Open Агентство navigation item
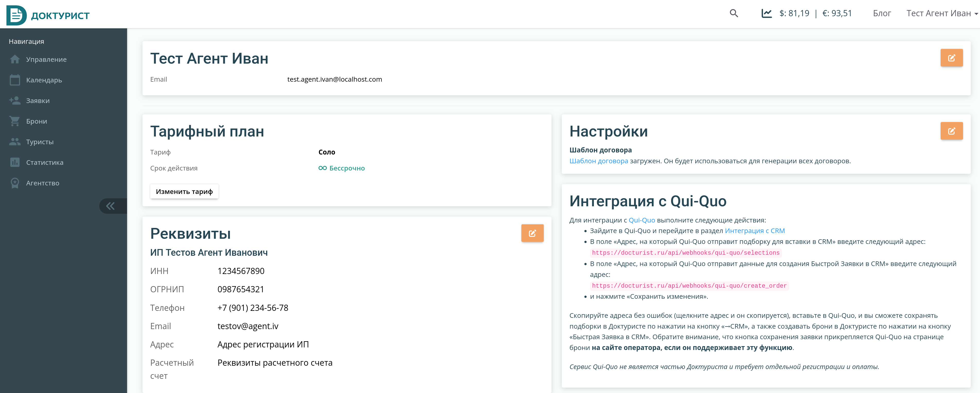980x393 pixels. click(43, 183)
